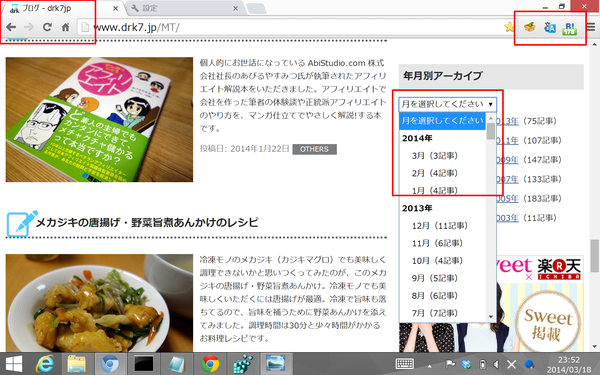
Task: Choose 10月（4記事） in the dropdown list
Action: pos(442,261)
